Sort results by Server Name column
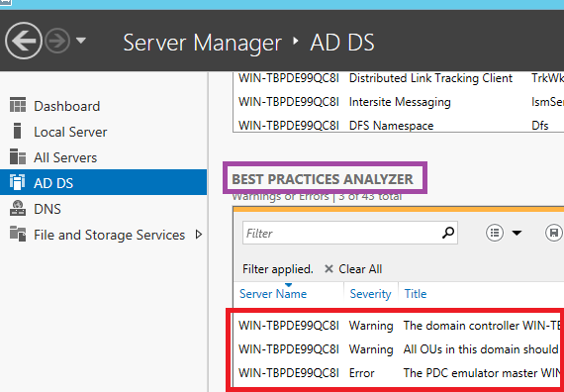 coord(273,294)
